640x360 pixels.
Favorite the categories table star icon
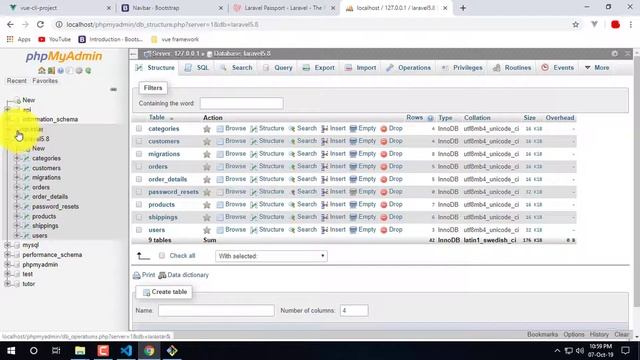207,129
